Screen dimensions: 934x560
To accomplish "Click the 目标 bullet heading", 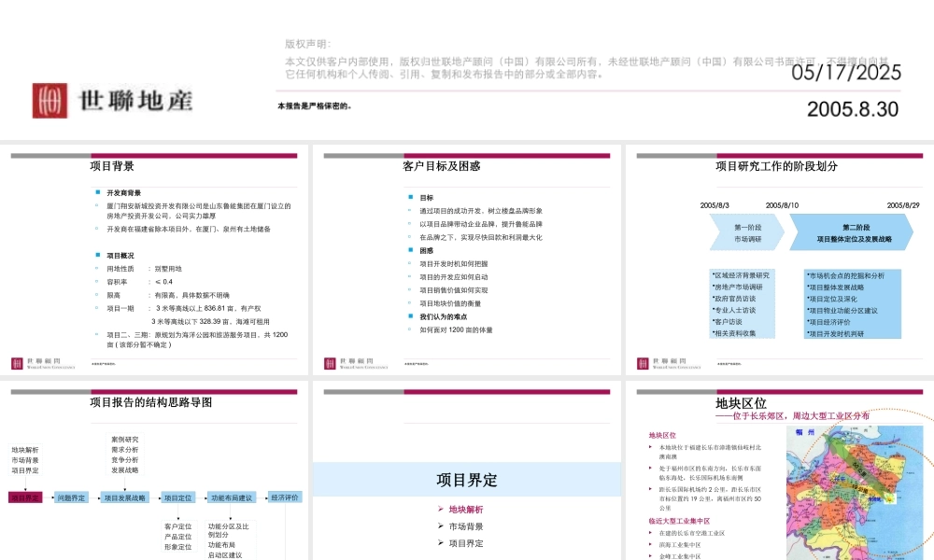I will 427,198.
